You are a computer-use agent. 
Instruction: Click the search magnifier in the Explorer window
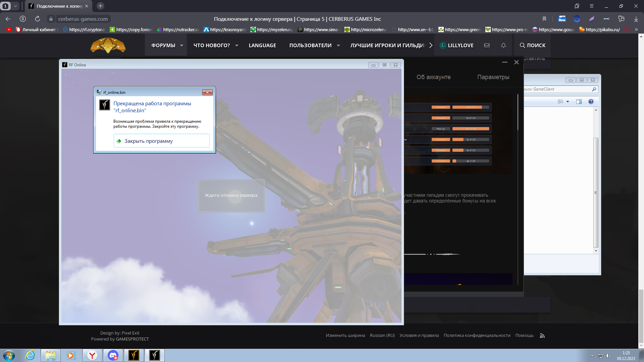[x=594, y=89]
